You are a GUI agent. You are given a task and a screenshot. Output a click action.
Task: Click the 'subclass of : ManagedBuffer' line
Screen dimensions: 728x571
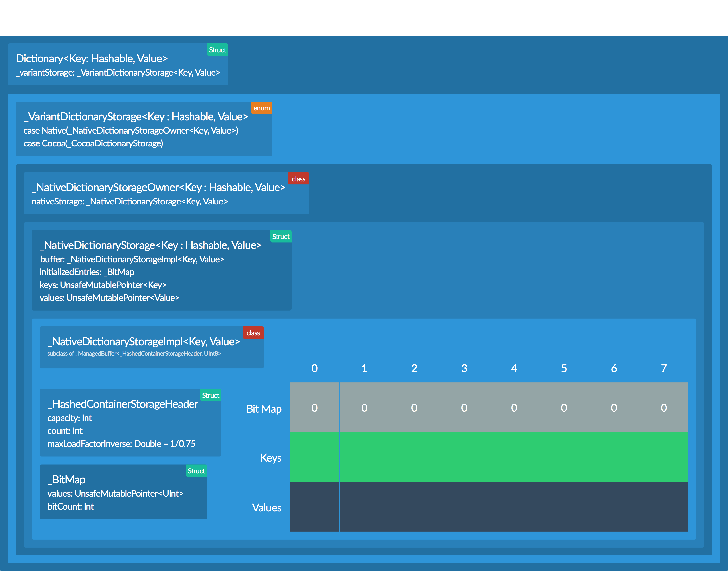pyautogui.click(x=134, y=354)
